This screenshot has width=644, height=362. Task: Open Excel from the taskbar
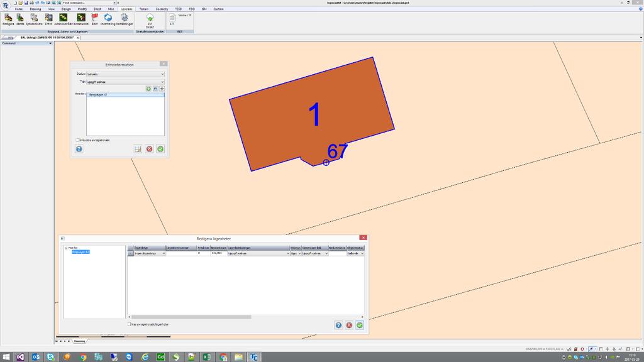coord(206,357)
